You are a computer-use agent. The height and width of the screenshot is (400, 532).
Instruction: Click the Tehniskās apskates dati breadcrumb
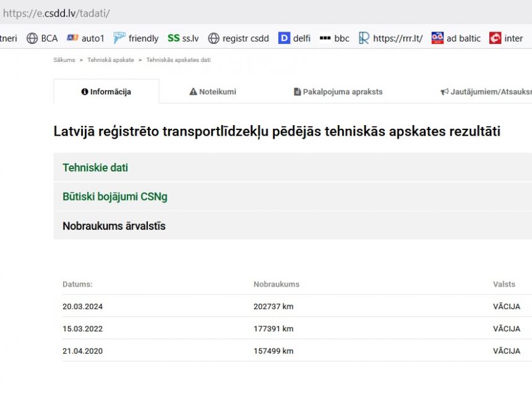[x=178, y=60]
